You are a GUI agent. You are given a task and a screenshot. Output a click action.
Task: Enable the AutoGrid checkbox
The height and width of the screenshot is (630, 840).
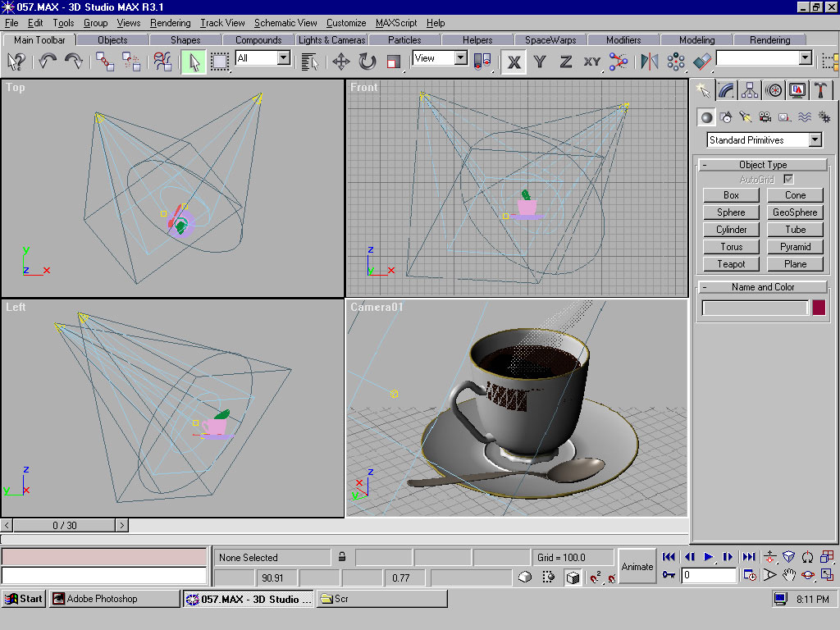click(x=787, y=179)
